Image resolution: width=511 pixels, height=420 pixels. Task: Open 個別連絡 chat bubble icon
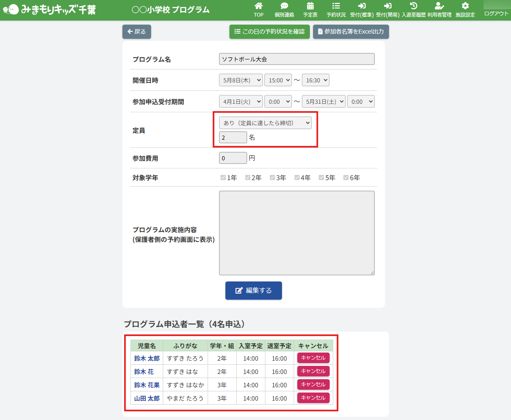(284, 6)
